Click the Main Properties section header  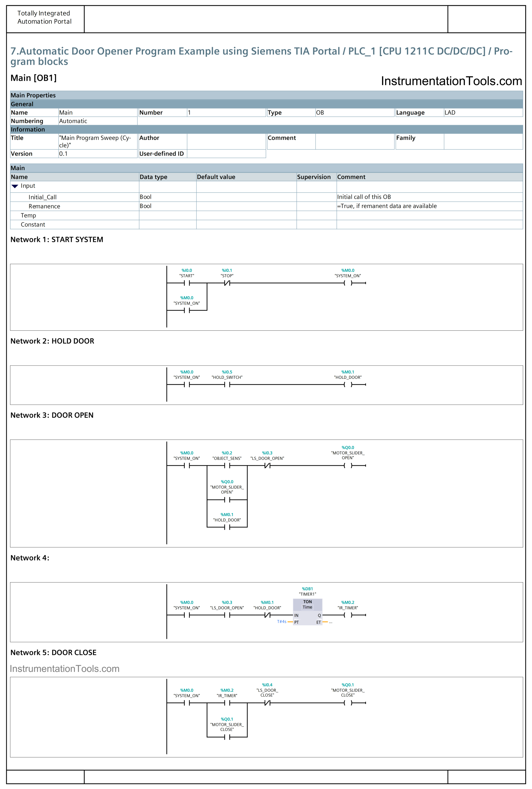click(266, 95)
